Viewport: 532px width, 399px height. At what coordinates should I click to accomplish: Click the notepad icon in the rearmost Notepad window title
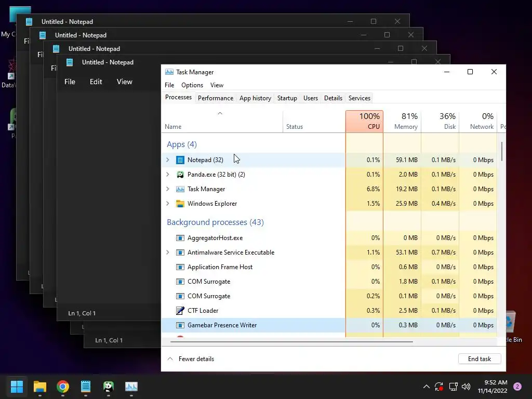click(29, 22)
